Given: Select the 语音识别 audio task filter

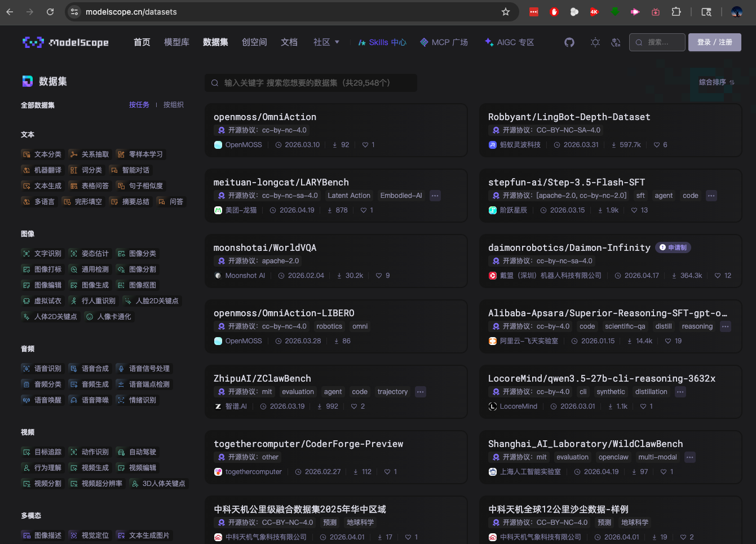Looking at the screenshot, I should pos(42,369).
